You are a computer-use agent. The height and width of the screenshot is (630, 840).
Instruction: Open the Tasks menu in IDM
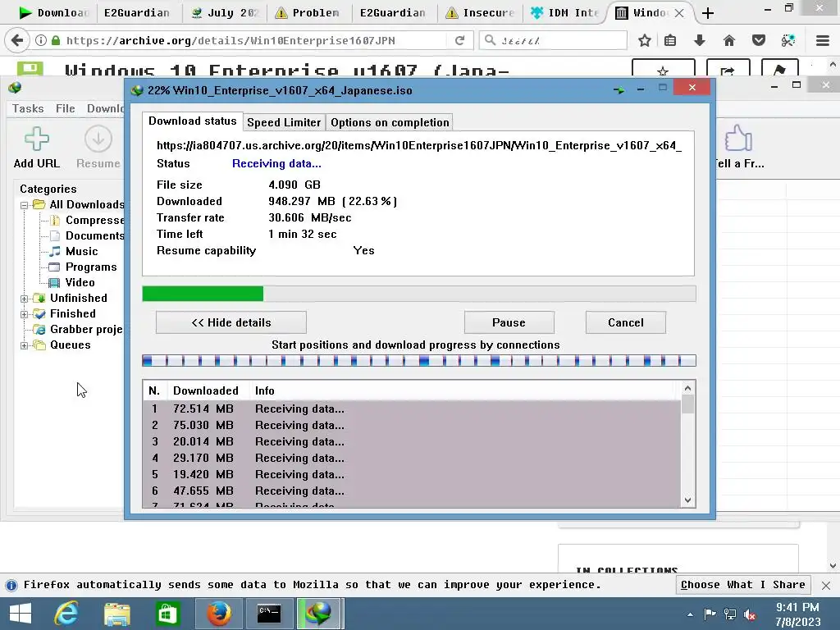click(x=28, y=109)
